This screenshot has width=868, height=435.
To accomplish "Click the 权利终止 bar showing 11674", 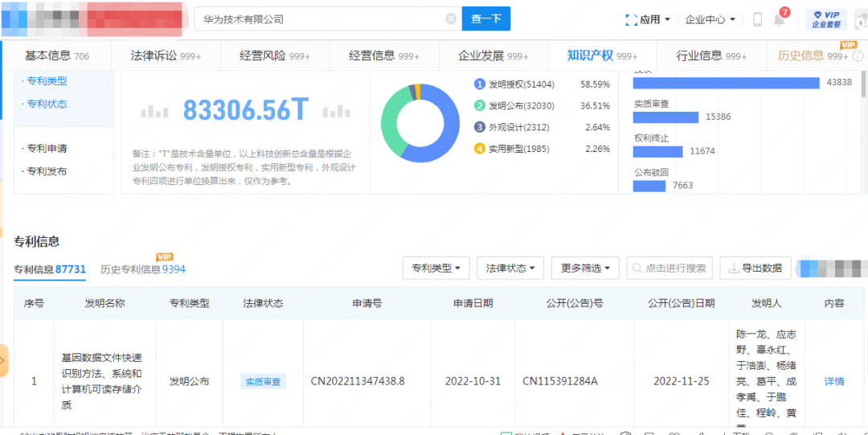I will [657, 151].
